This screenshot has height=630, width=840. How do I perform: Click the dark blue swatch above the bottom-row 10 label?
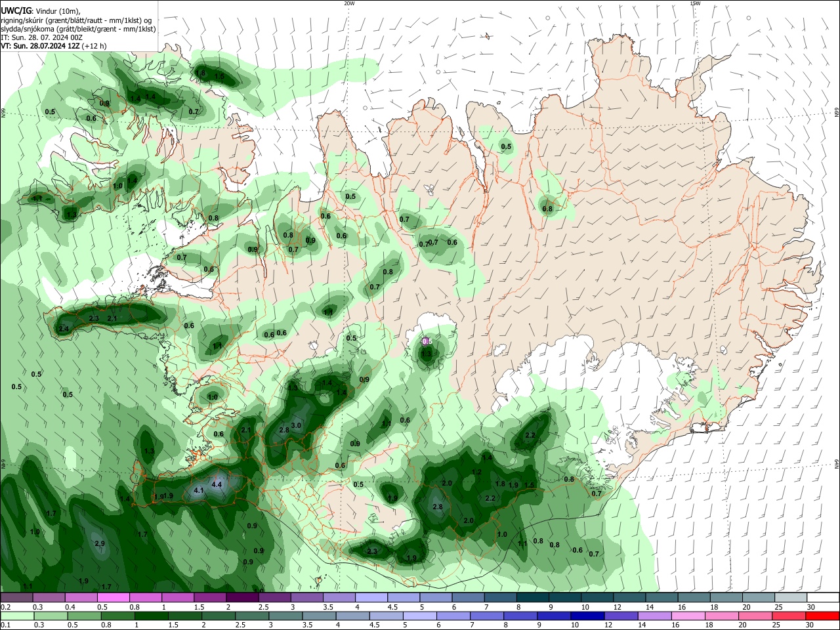(586, 616)
